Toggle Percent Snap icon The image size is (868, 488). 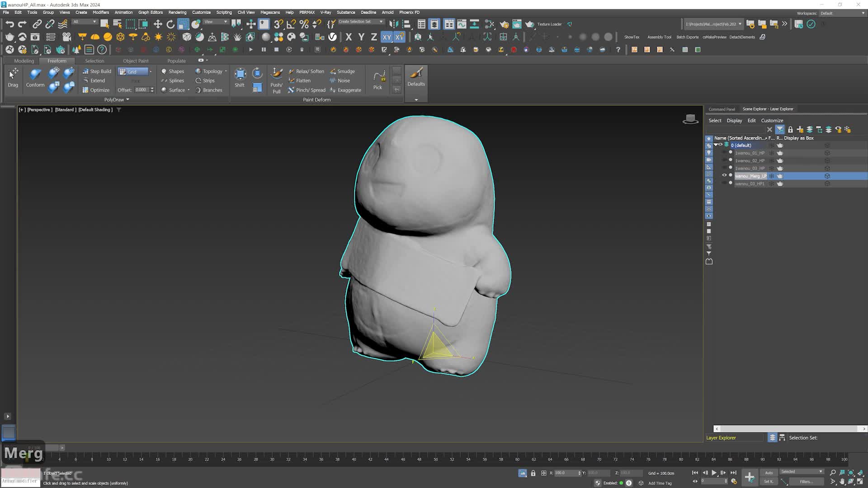tap(304, 24)
